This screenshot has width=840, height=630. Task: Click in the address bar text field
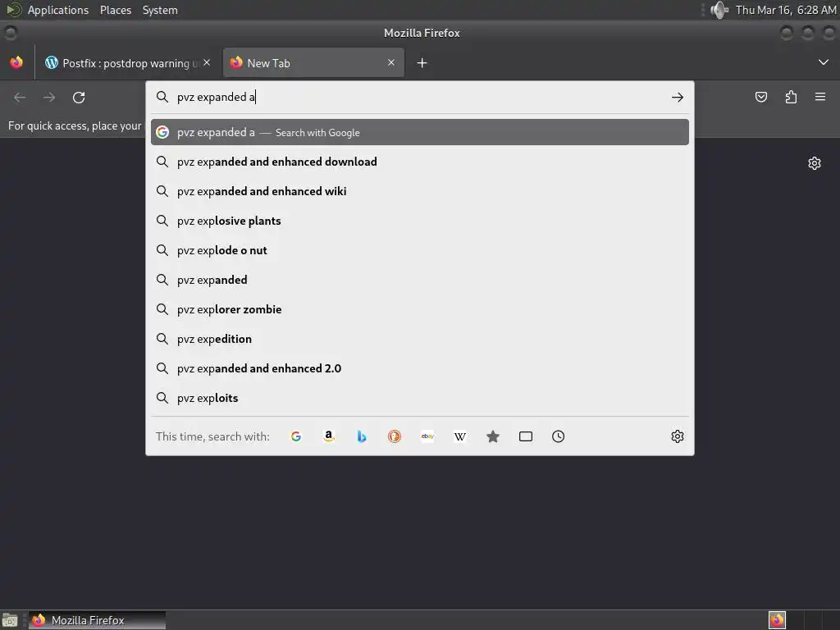click(x=420, y=97)
